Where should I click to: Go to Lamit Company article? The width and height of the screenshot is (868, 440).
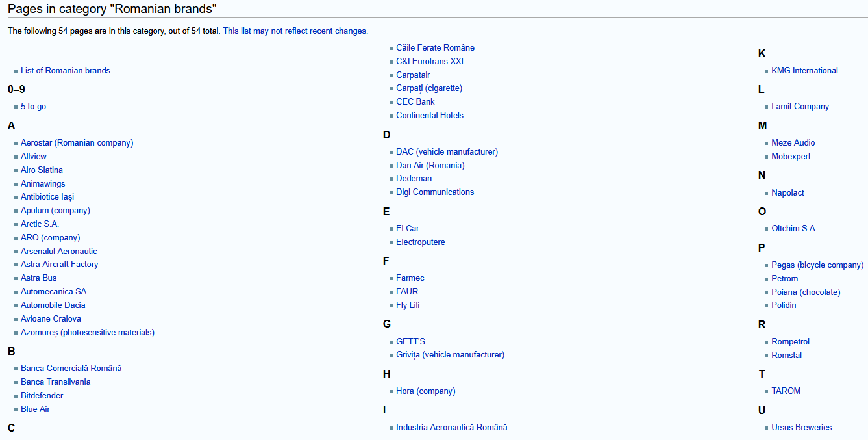(800, 106)
